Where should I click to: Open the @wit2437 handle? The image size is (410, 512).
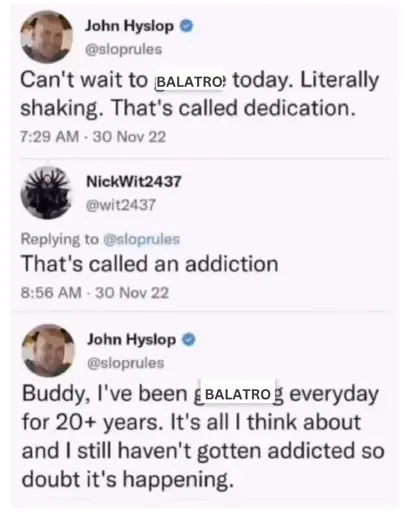pyautogui.click(x=121, y=205)
